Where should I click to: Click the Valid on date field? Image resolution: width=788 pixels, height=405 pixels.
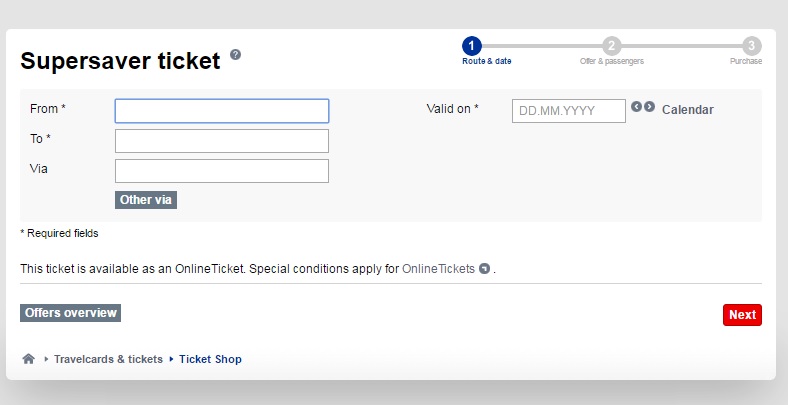[569, 111]
